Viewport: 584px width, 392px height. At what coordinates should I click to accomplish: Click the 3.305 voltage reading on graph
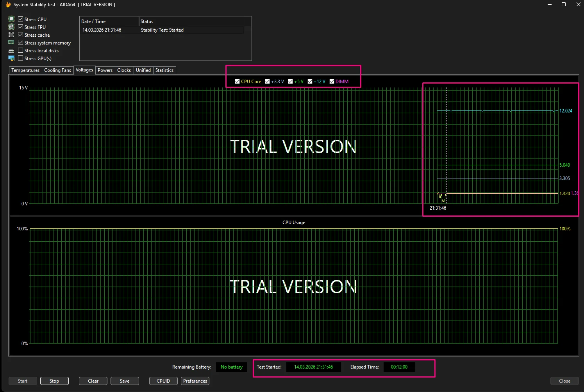(x=564, y=178)
